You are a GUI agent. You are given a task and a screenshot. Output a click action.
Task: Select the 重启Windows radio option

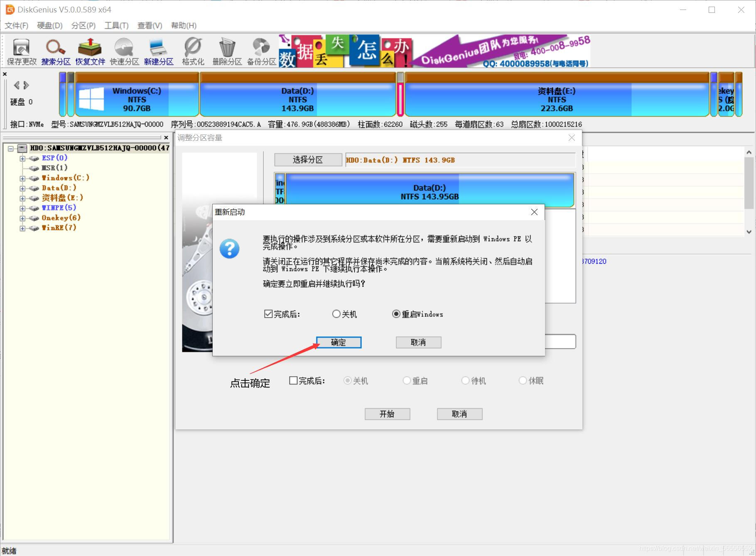tap(396, 314)
